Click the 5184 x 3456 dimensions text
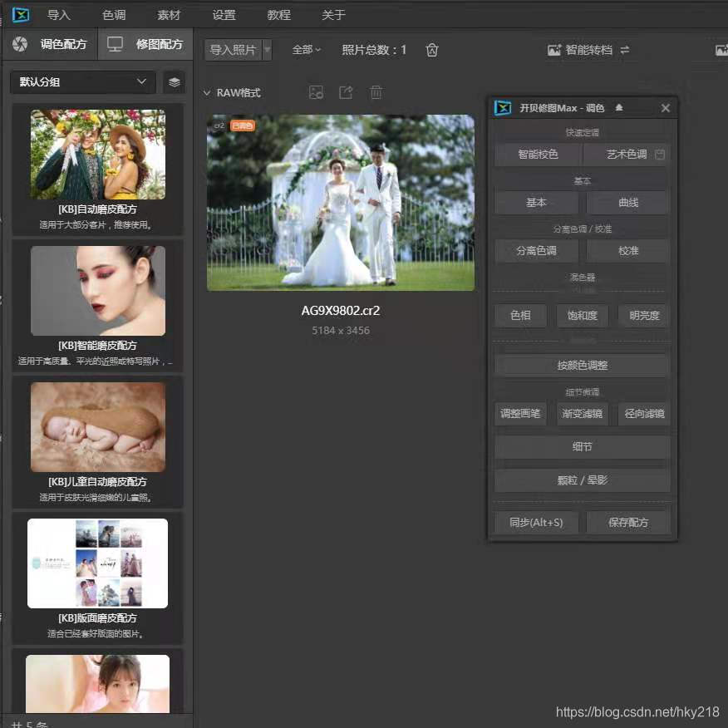The height and width of the screenshot is (728, 728). (341, 331)
